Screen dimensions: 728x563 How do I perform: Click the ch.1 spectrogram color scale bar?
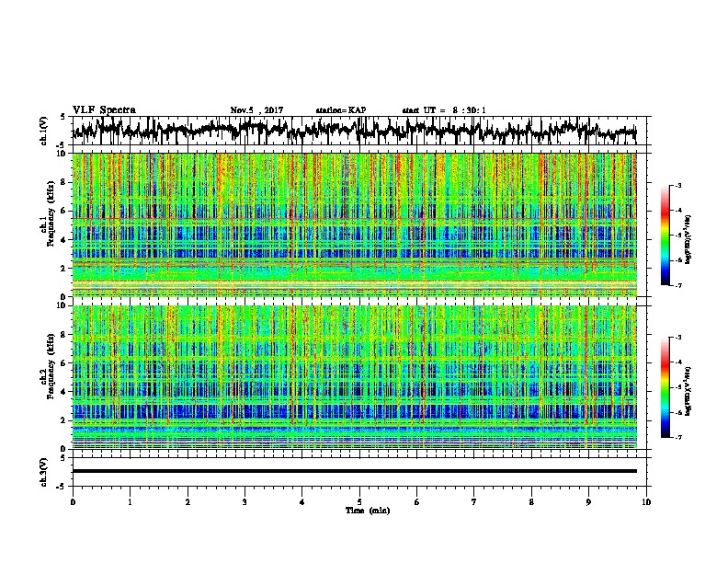pyautogui.click(x=665, y=236)
